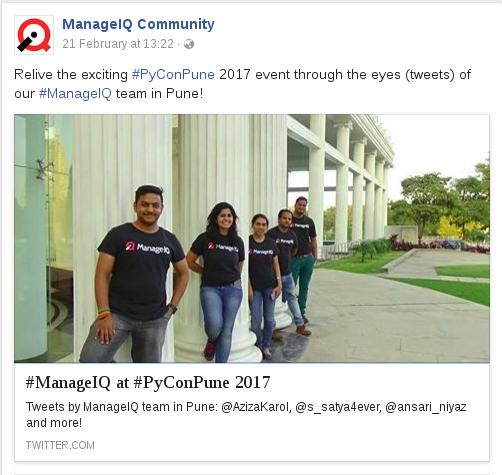Click the man in front in photo
This screenshot has width=502, height=475.
tap(135, 275)
